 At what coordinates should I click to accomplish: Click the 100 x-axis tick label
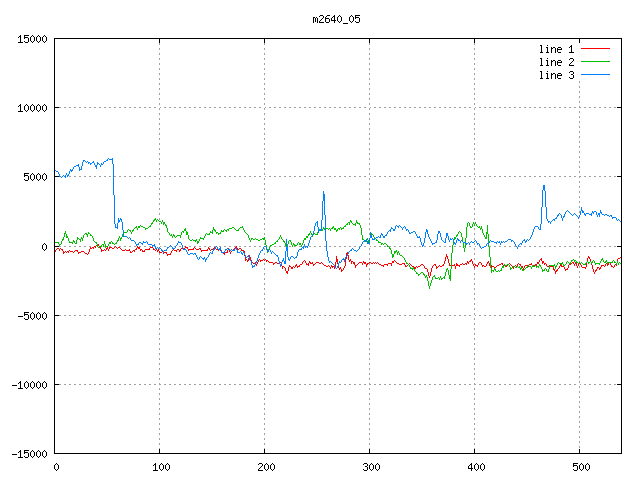[160, 467]
